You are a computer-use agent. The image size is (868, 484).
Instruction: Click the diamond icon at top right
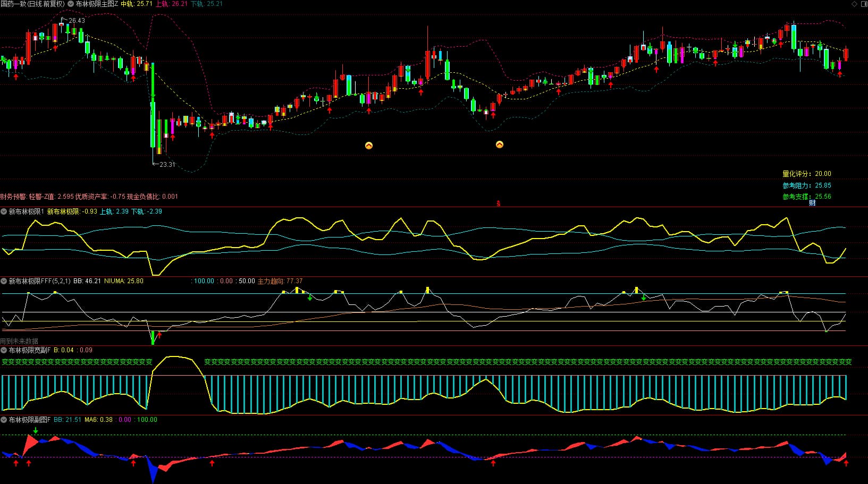point(854,4)
